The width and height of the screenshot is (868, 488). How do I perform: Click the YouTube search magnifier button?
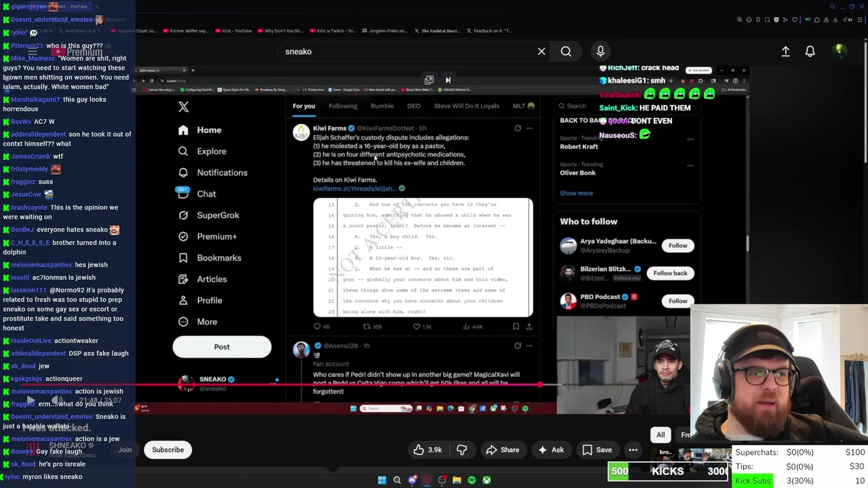pyautogui.click(x=566, y=52)
